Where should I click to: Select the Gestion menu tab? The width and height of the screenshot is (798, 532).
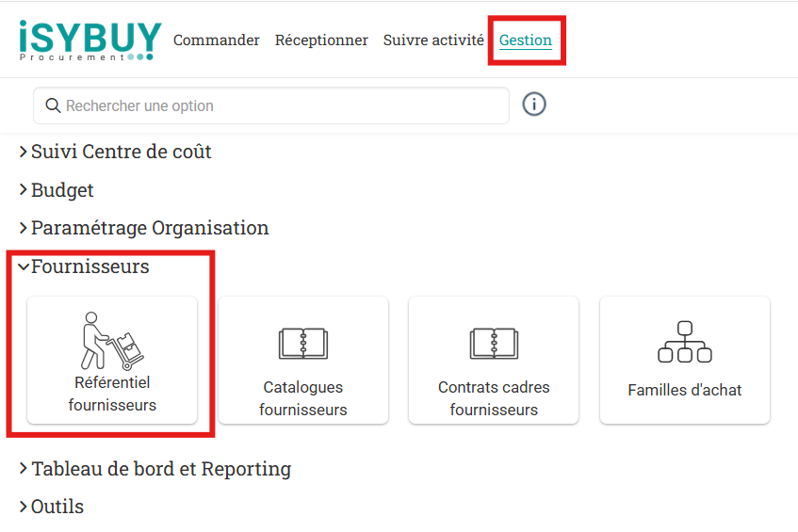526,40
